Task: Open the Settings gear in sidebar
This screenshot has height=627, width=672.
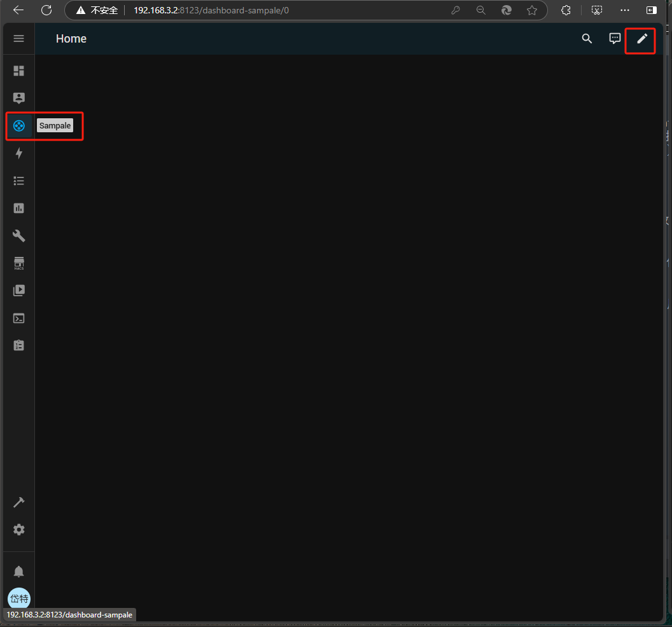Action: [19, 530]
